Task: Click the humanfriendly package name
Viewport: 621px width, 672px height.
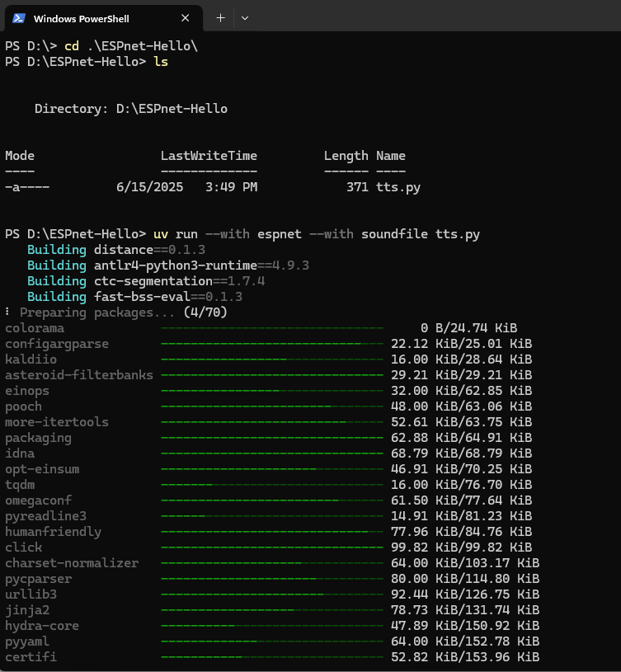Action: [53, 532]
